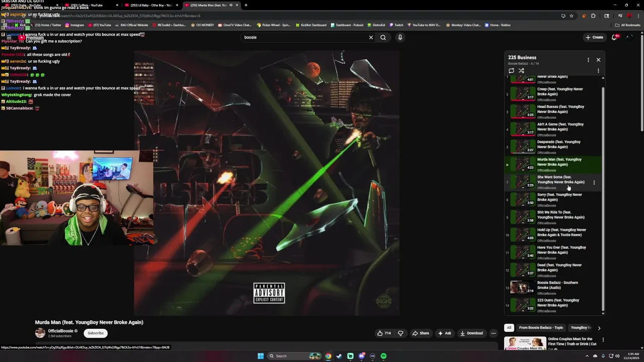This screenshot has height=362, width=644.
Task: Select the All filter chip
Action: click(x=509, y=328)
